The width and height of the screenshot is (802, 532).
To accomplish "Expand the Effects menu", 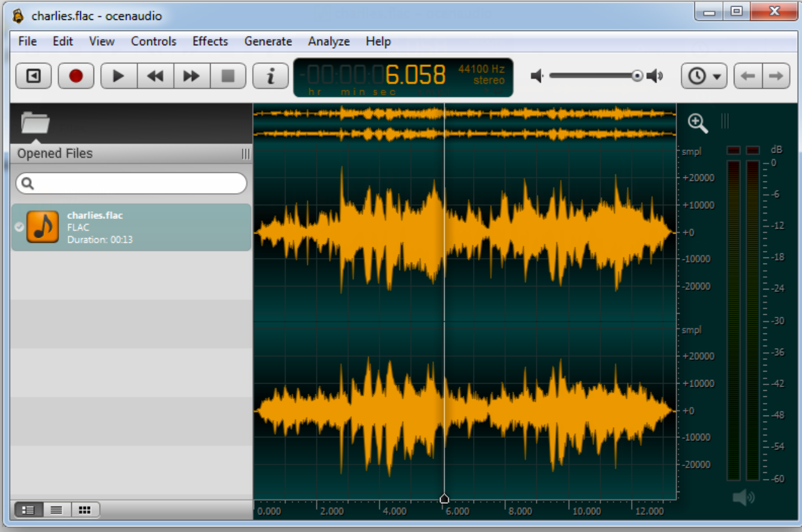I will click(x=209, y=41).
